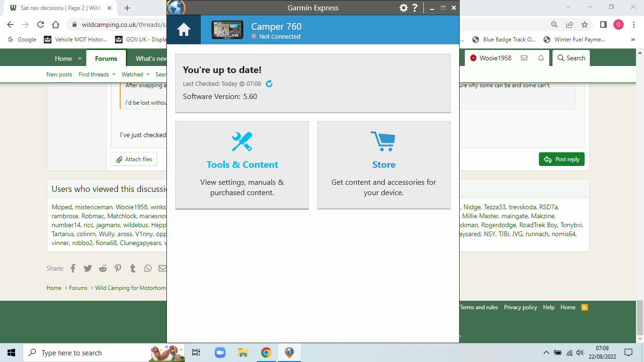Viewport: 644px width, 362px height.
Task: Click the Post reply button
Action: [561, 159]
